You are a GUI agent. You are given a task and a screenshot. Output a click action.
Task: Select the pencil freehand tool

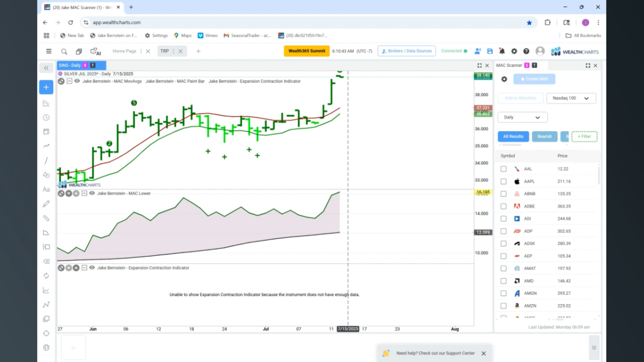coord(46,204)
